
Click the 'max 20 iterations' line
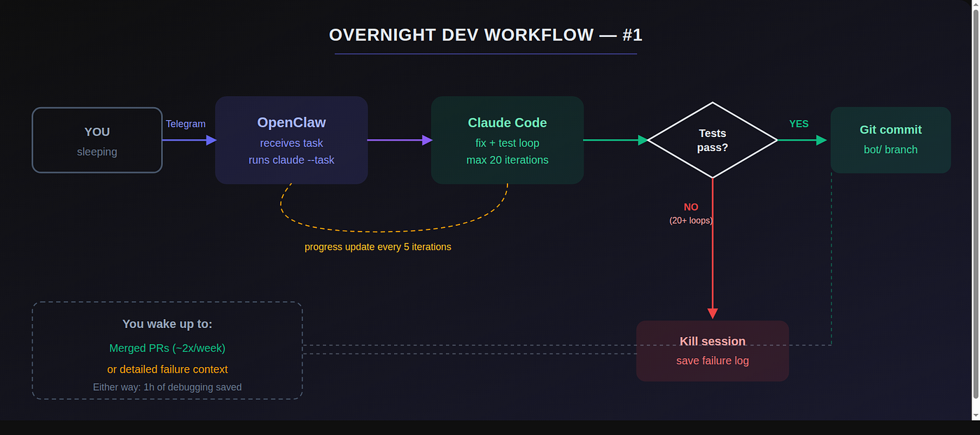pyautogui.click(x=507, y=160)
